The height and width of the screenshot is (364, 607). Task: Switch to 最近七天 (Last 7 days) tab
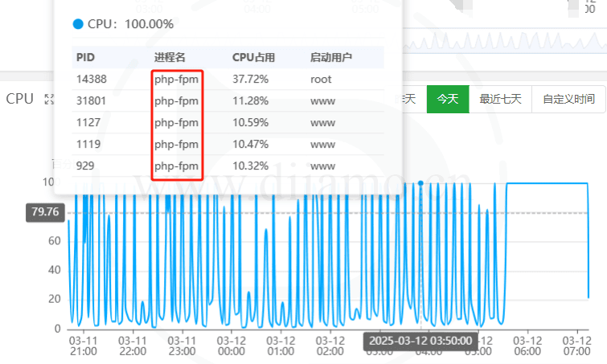(500, 99)
